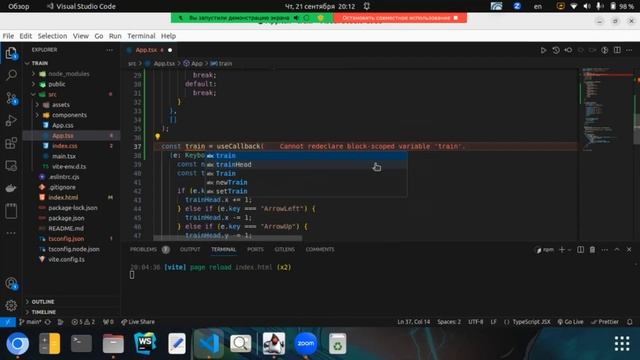Click Spaces: 2 indentation setting

(449, 322)
